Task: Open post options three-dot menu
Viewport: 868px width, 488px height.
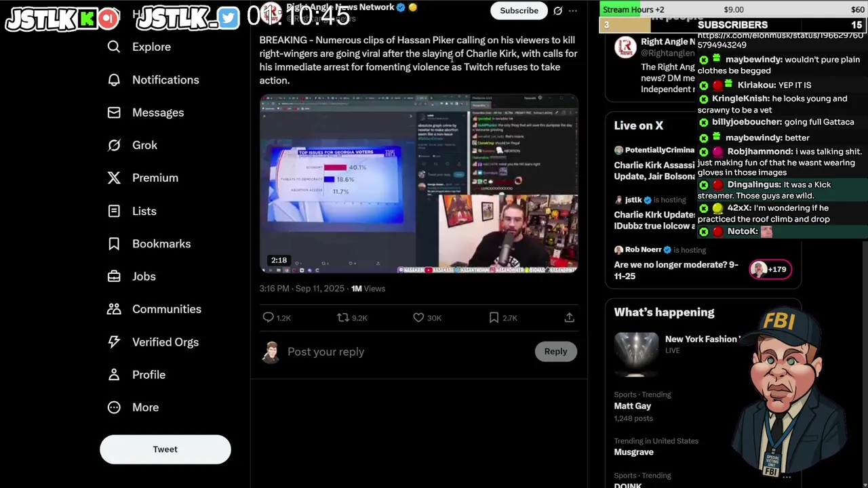Action: point(573,10)
